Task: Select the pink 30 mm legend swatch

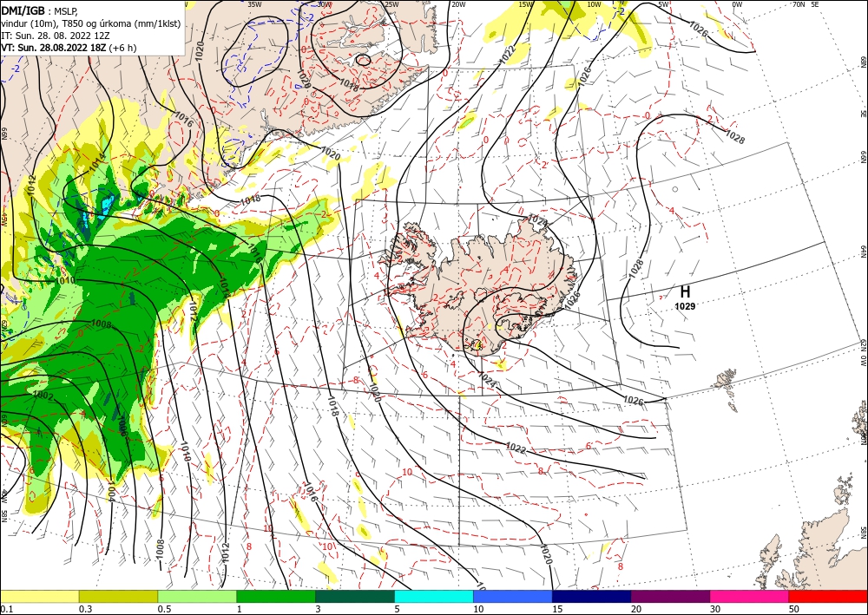Action: pos(750,597)
